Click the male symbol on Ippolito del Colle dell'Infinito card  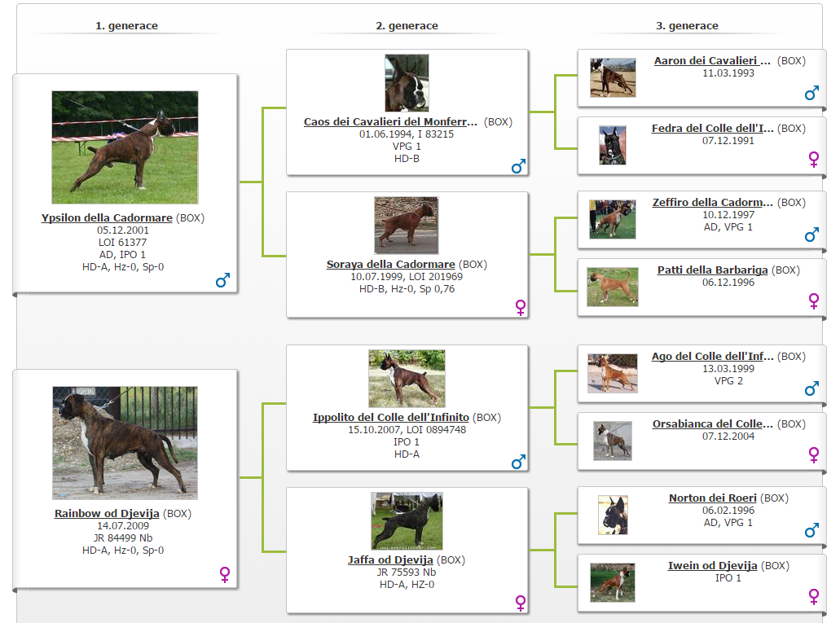518,462
